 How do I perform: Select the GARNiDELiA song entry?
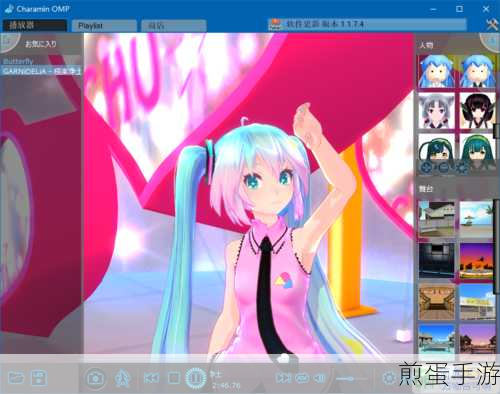pos(41,71)
